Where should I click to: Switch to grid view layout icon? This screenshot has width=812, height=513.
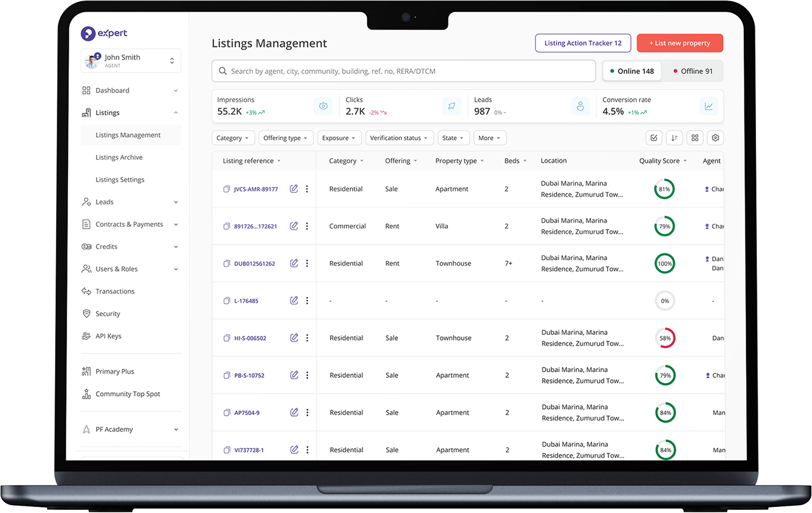click(x=694, y=138)
